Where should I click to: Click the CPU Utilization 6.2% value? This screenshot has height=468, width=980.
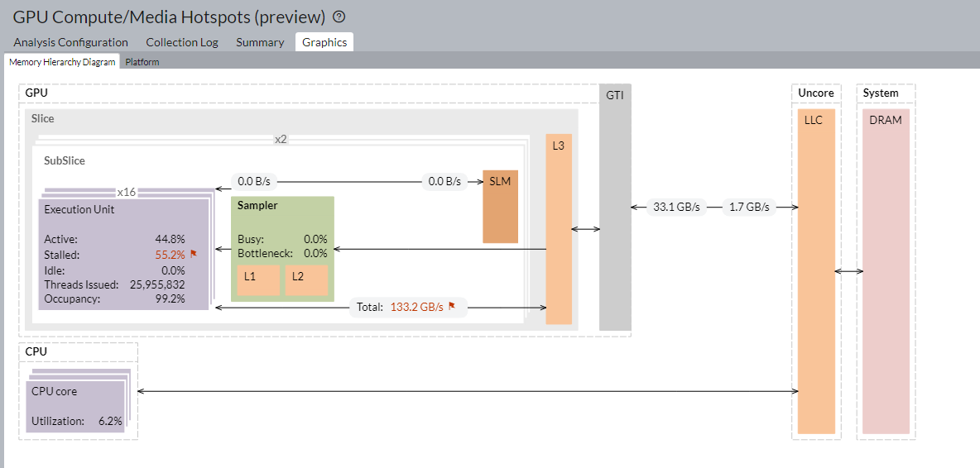click(110, 421)
